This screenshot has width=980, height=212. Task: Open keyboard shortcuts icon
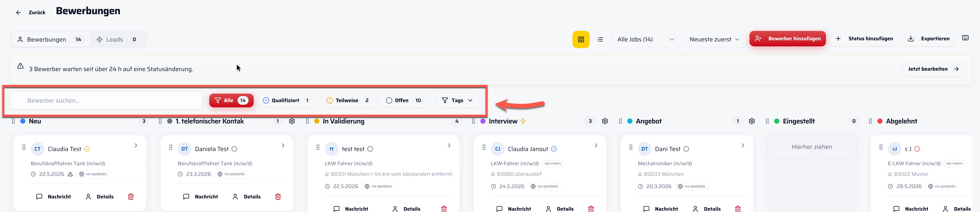(x=965, y=38)
